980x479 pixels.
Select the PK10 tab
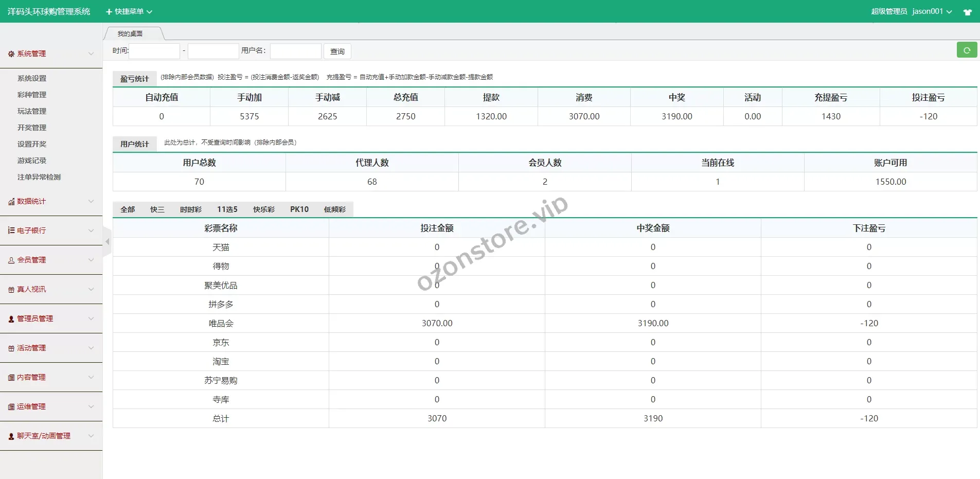(299, 209)
